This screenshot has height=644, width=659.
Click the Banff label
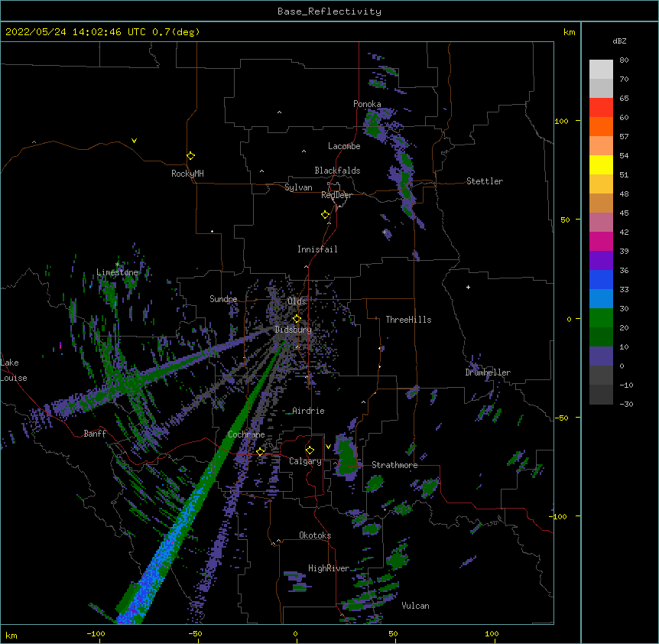(95, 434)
